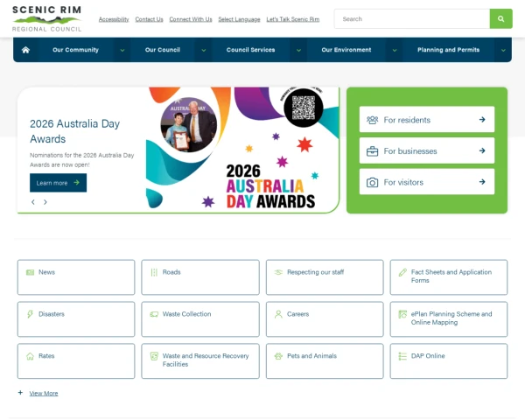
Task: Open Fact Sheets and Application Forms label
Action: pos(451,276)
